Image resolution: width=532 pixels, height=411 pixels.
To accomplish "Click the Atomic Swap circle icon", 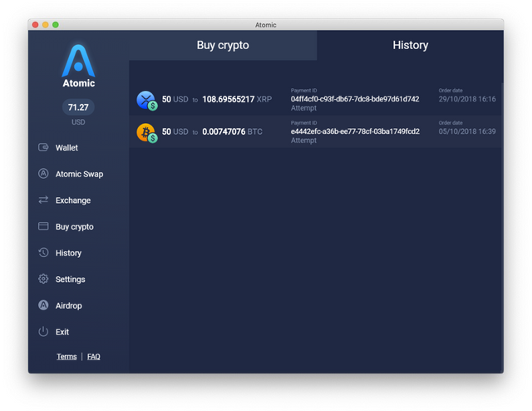I will click(43, 174).
